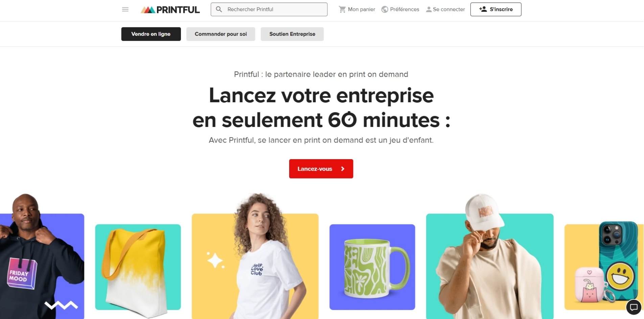
Task: Click the globe Préférences icon
Action: (x=385, y=9)
